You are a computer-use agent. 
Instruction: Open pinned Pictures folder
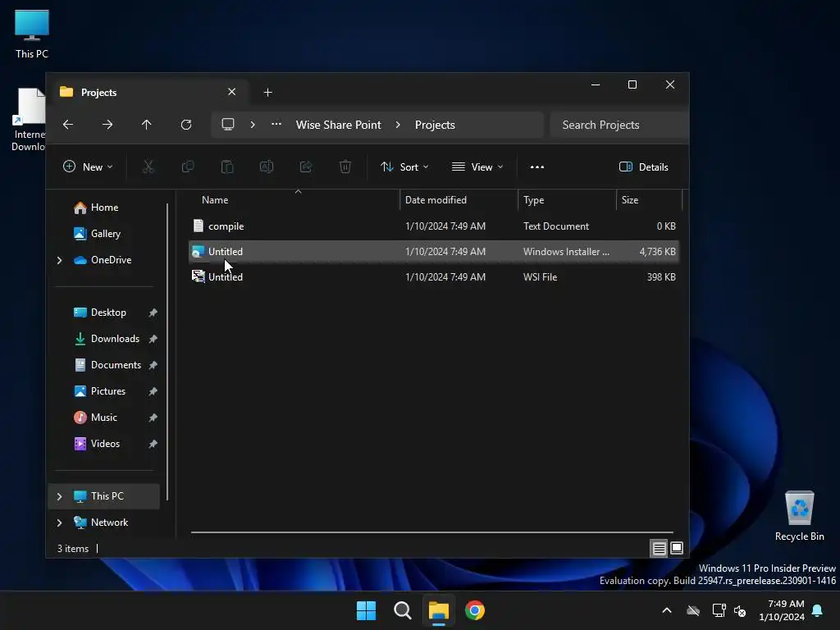point(107,391)
